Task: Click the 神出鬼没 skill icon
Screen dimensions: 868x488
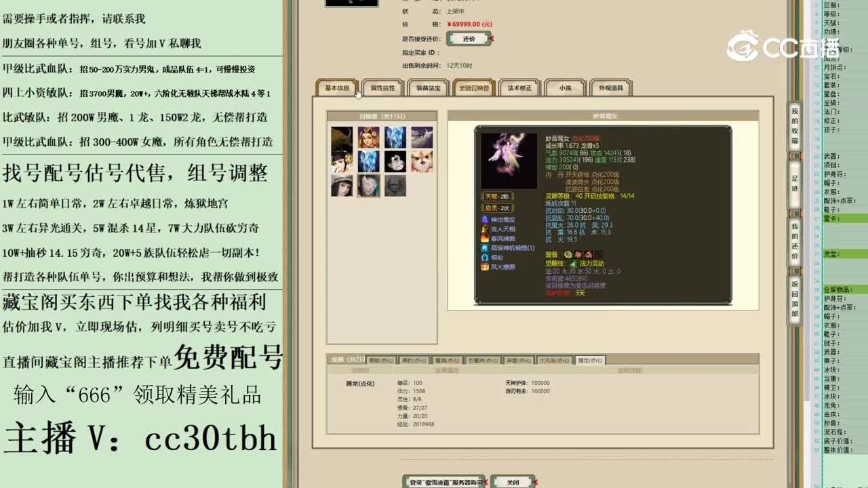Action: pyautogui.click(x=485, y=220)
